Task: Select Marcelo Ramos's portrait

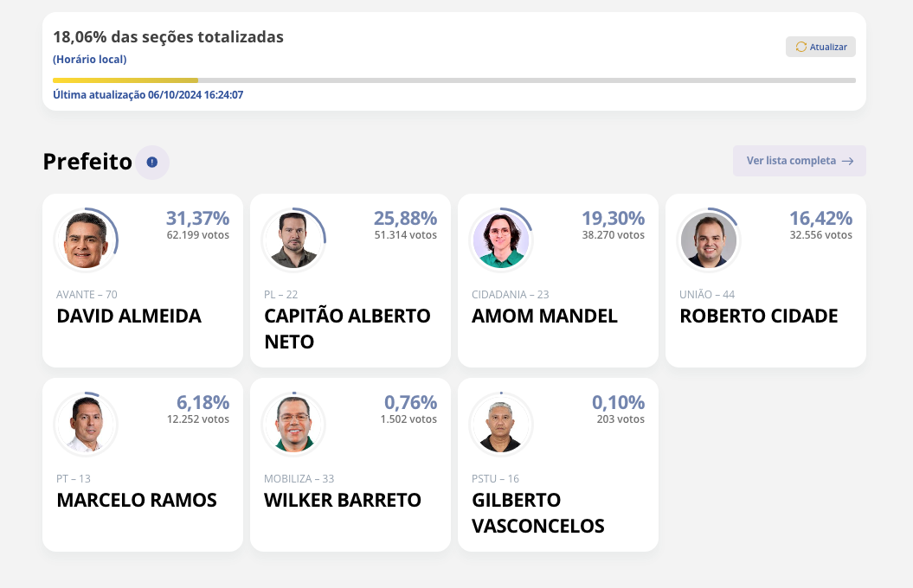Action: [x=86, y=424]
